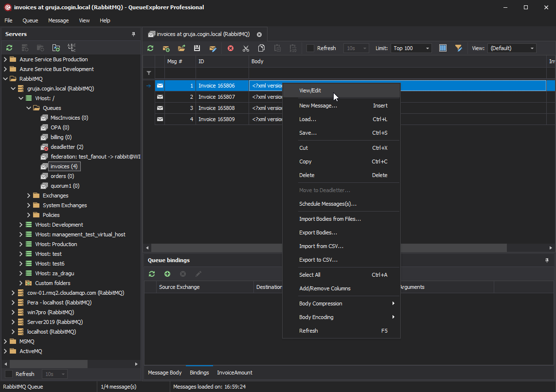This screenshot has height=392, width=556.
Task: Switch to the Message Body tab
Action: [x=164, y=373]
